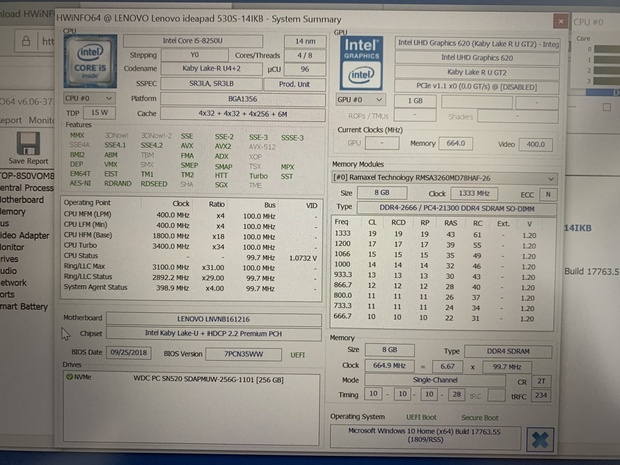Click the Intel Core i5-8250U name field
The width and height of the screenshot is (620, 465).
pyautogui.click(x=193, y=41)
